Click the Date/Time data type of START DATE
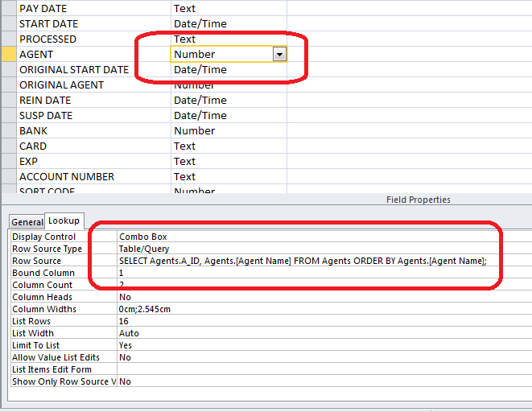The image size is (532, 412). [x=200, y=23]
